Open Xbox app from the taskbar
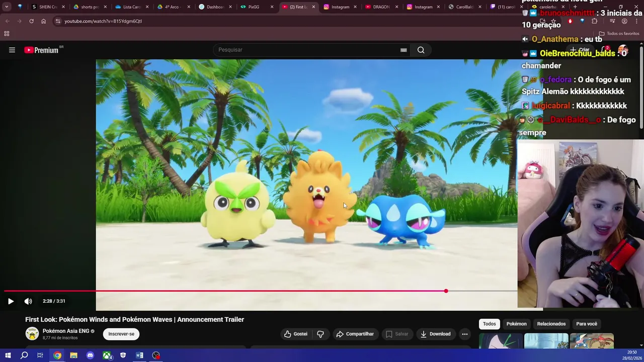Screen dimensions: 644x362 107,355
